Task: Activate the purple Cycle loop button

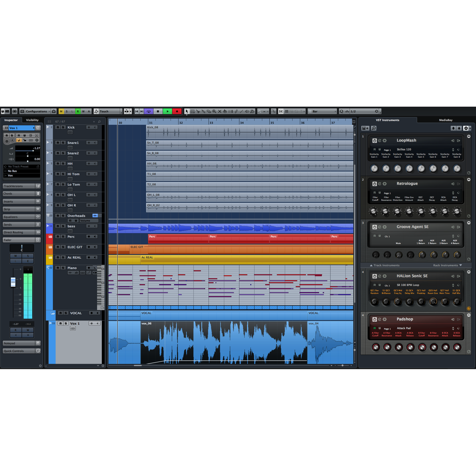Action: pyautogui.click(x=149, y=112)
